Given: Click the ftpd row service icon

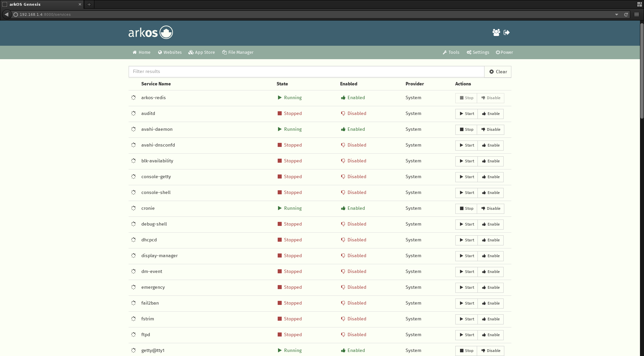Looking at the screenshot, I should point(133,335).
